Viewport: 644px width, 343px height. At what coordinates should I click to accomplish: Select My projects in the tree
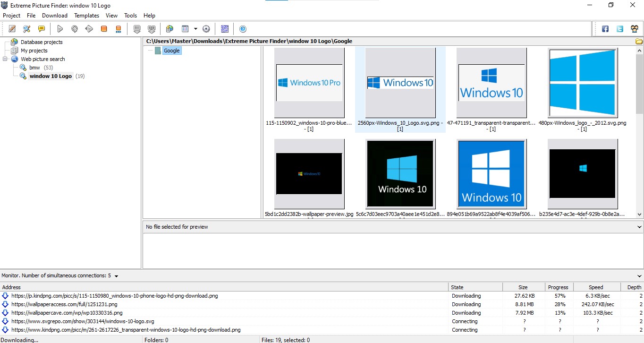point(34,51)
